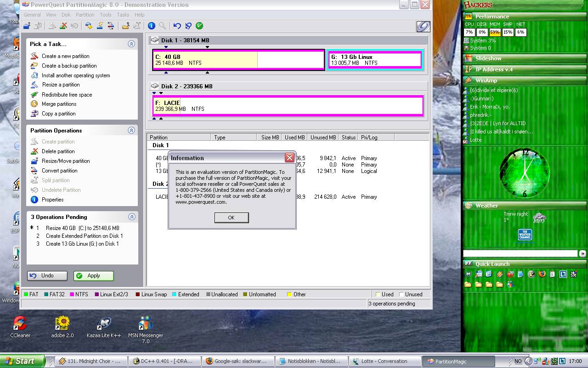Open Properties in Partition Operations

[52, 200]
